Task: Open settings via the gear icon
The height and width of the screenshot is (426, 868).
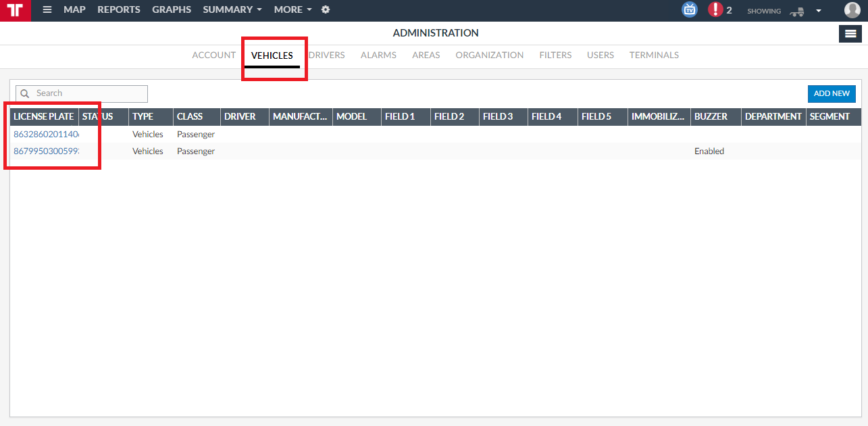Action: point(326,10)
